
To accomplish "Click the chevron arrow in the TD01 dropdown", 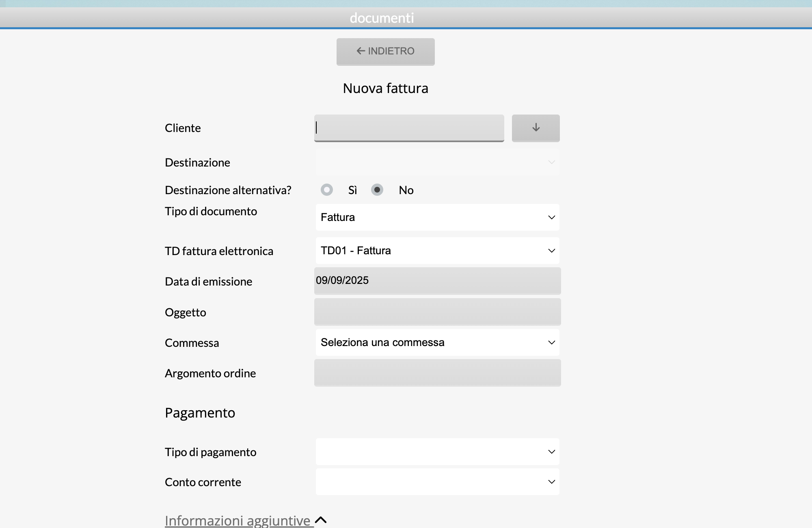I will (551, 251).
